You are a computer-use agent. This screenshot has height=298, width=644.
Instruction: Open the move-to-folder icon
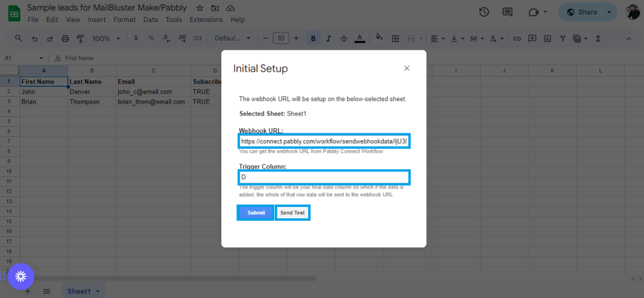[x=215, y=8]
